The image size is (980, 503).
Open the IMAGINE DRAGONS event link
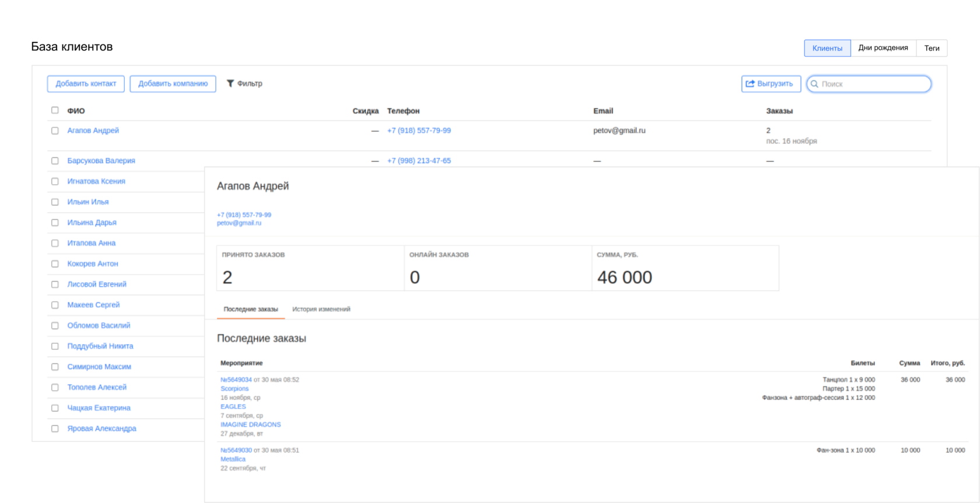[250, 424]
